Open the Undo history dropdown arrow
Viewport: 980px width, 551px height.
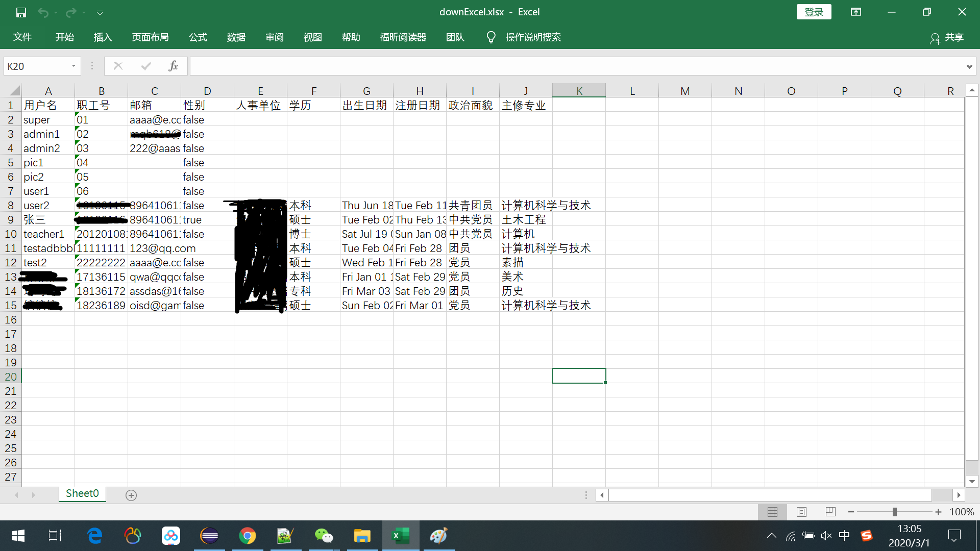[56, 12]
